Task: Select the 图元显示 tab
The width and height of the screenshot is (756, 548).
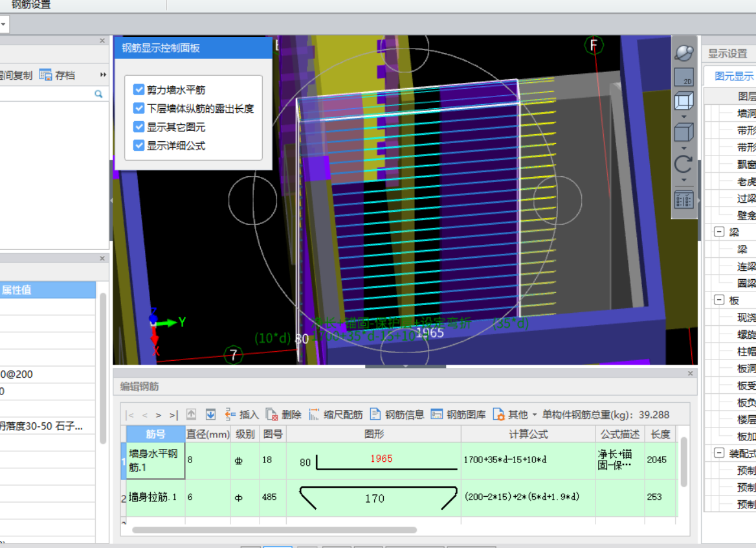Action: click(x=734, y=76)
